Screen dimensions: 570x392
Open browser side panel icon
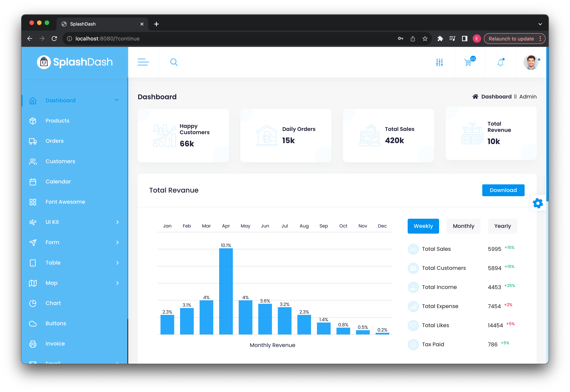pos(465,39)
